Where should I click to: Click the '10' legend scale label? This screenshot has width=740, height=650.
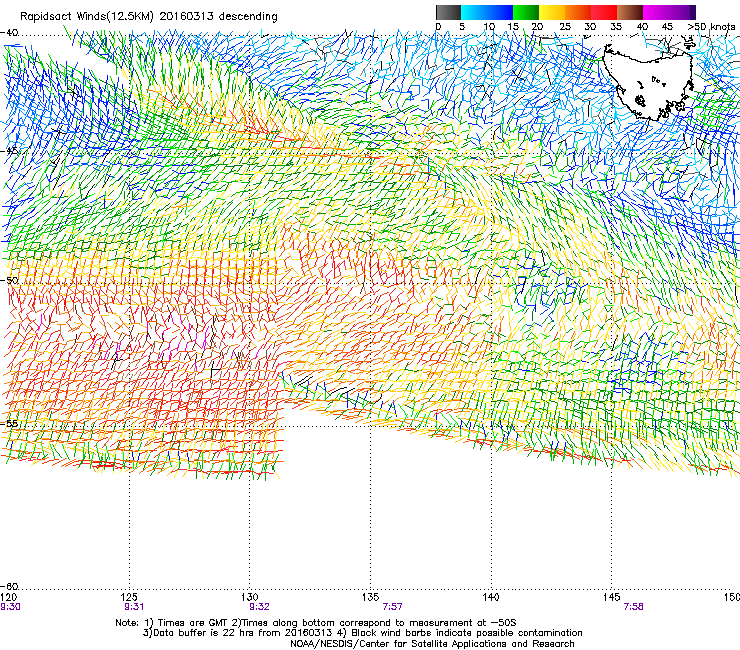tap(489, 27)
